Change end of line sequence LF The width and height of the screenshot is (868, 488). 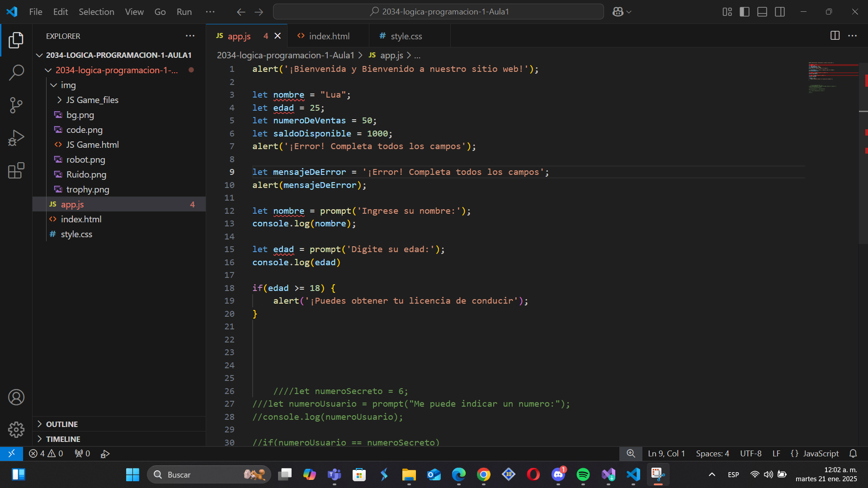(776, 453)
